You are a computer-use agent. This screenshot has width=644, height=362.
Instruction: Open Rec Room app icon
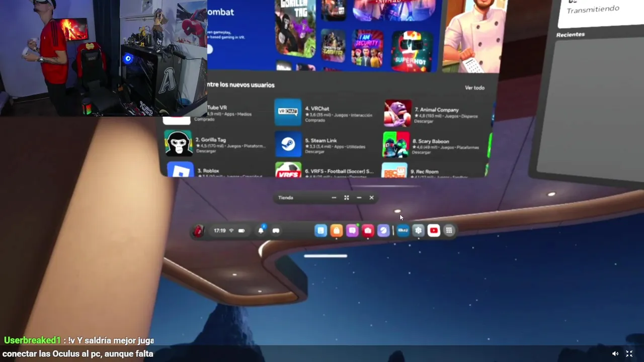[394, 170]
